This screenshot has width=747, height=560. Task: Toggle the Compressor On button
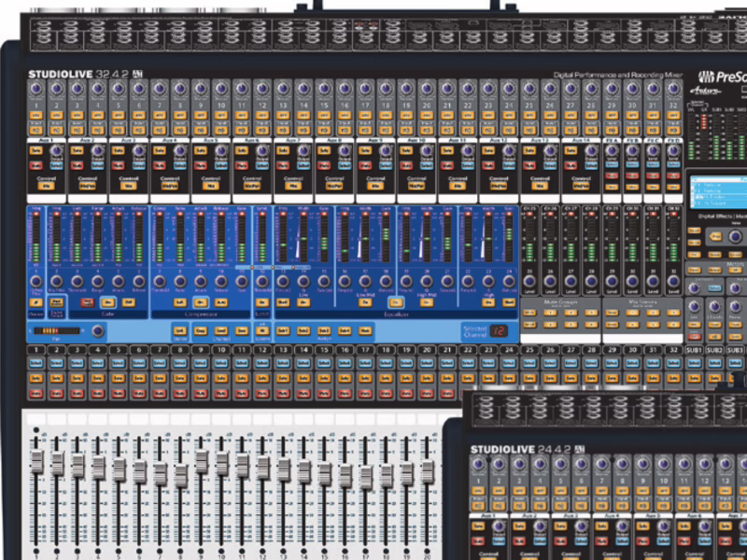(201, 302)
